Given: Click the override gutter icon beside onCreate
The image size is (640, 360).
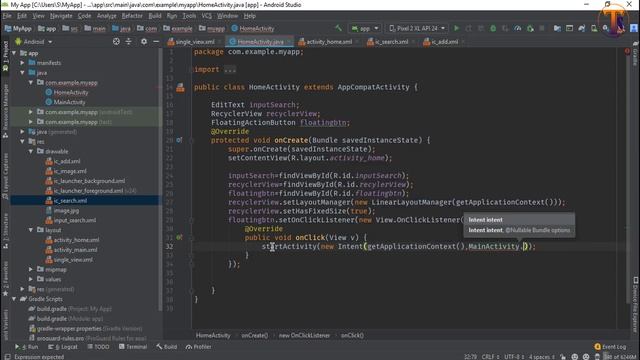Looking at the screenshot, I should coord(179,140).
